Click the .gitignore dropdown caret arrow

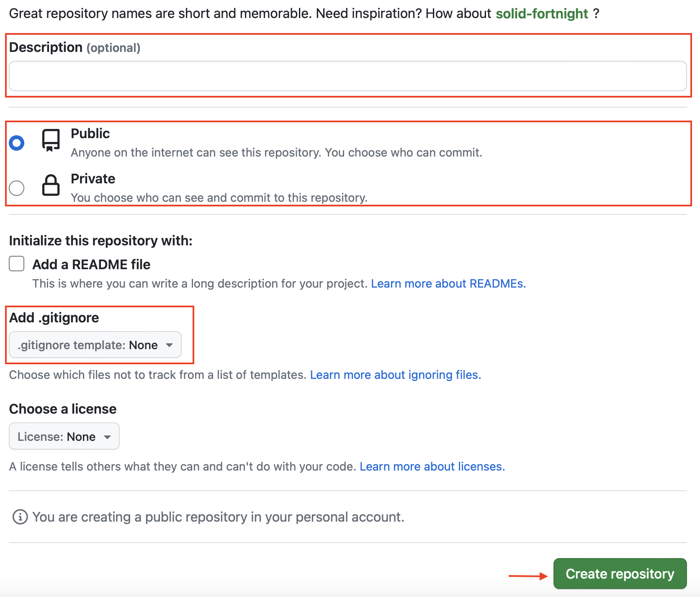click(169, 345)
